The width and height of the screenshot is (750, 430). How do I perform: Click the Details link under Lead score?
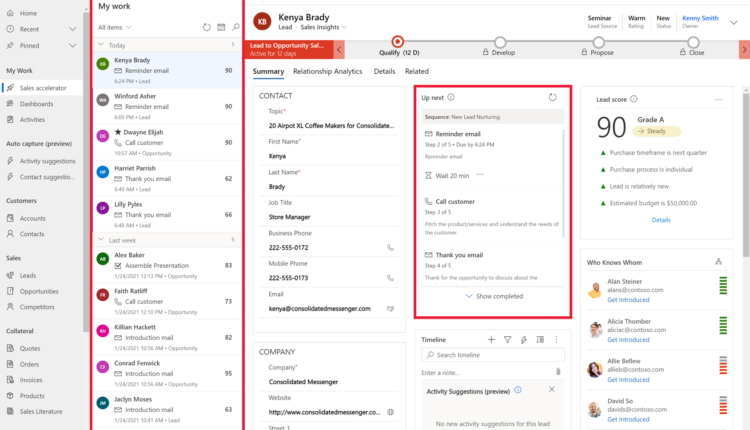click(661, 220)
